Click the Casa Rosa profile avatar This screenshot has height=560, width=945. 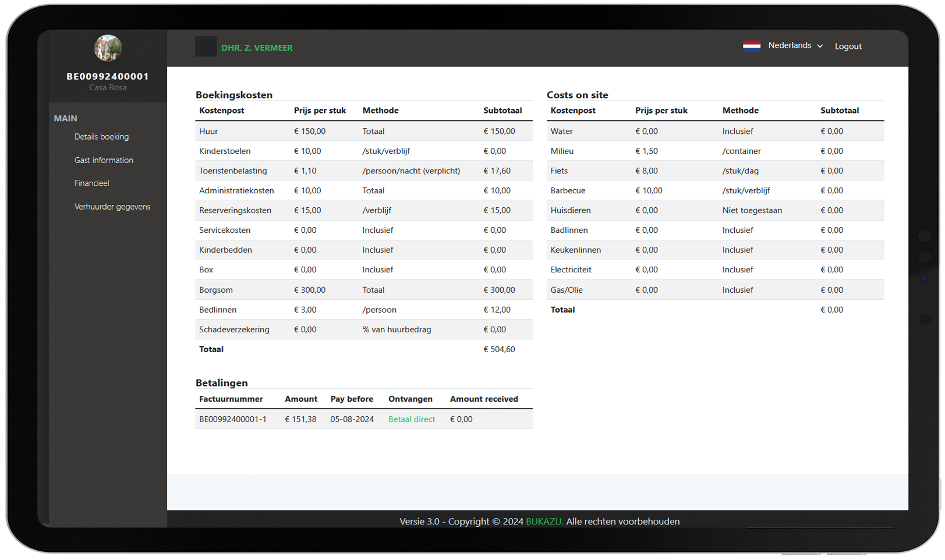tap(108, 48)
